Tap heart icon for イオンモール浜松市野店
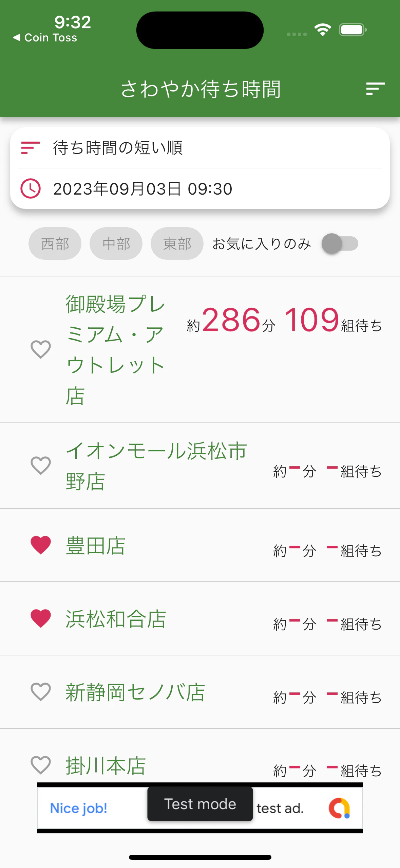400x868 pixels. (x=41, y=465)
